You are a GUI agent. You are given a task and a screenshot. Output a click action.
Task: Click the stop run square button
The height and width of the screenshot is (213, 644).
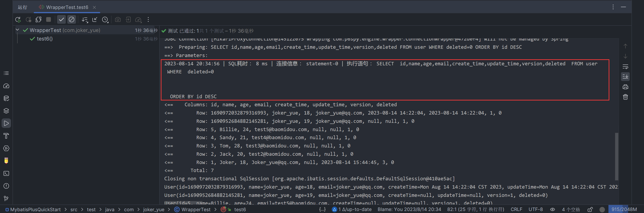pyautogui.click(x=49, y=19)
